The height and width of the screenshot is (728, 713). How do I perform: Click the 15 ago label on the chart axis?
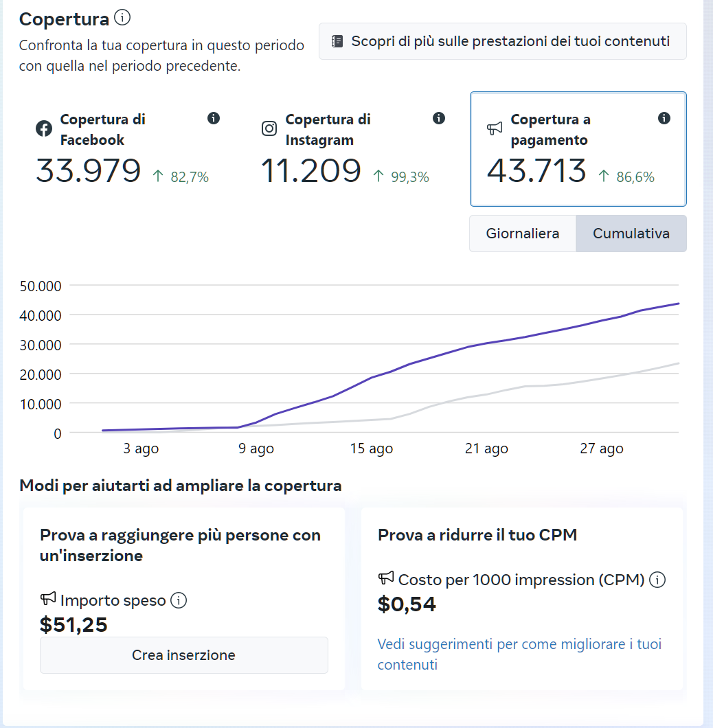pos(371,448)
